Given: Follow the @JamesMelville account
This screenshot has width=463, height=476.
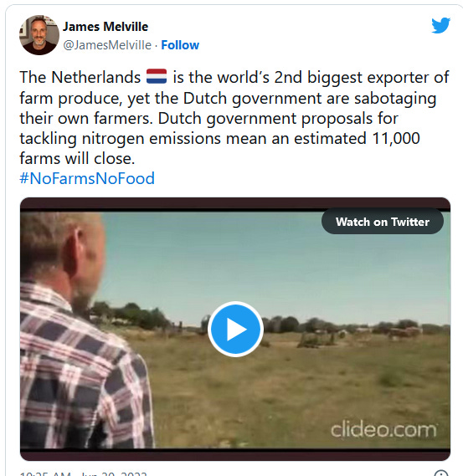Looking at the screenshot, I should tap(180, 45).
